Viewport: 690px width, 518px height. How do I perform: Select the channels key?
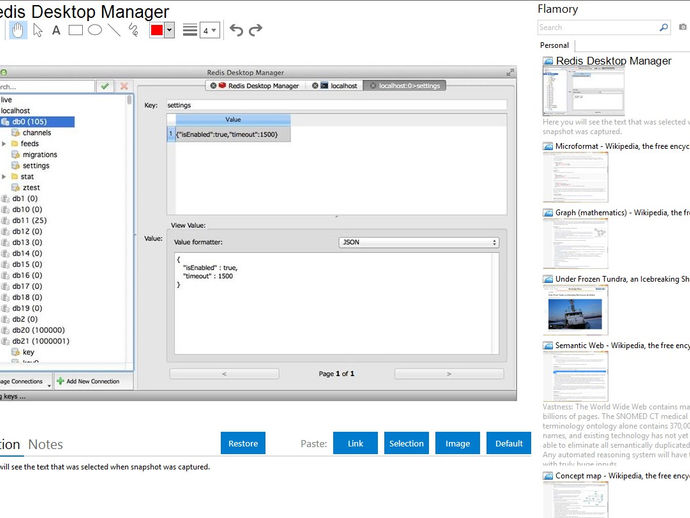37,132
